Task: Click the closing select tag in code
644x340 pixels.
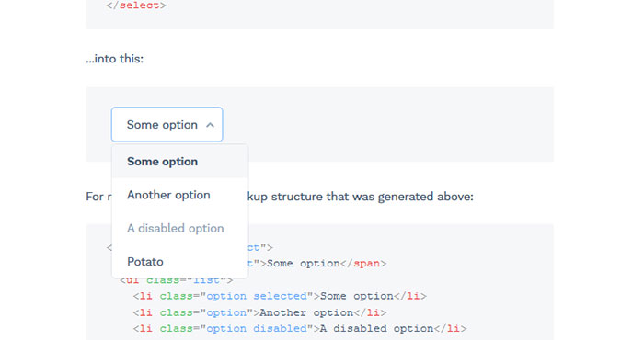Action: click(x=136, y=6)
